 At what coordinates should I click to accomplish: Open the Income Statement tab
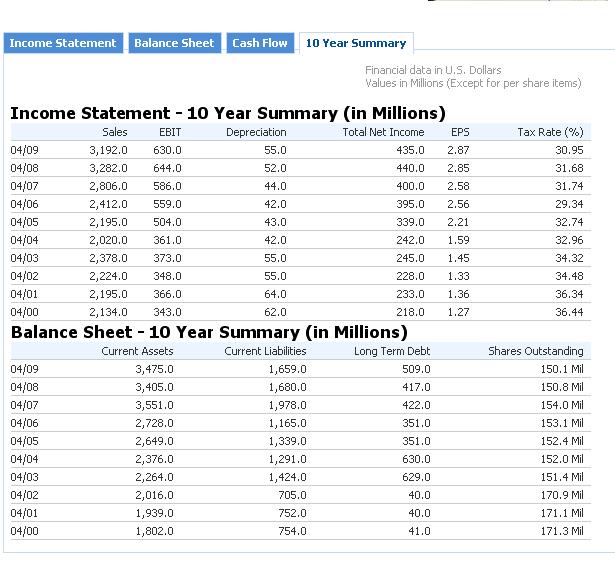coord(63,43)
